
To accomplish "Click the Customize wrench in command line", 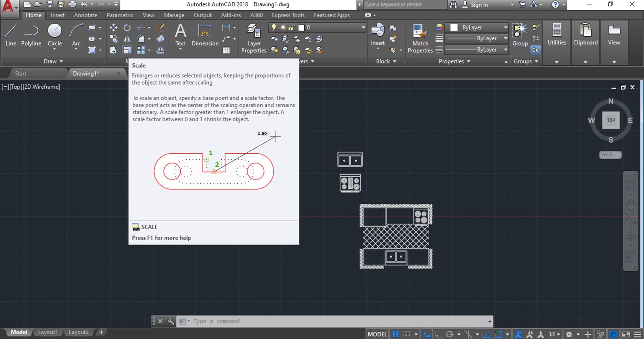I will coord(171,321).
